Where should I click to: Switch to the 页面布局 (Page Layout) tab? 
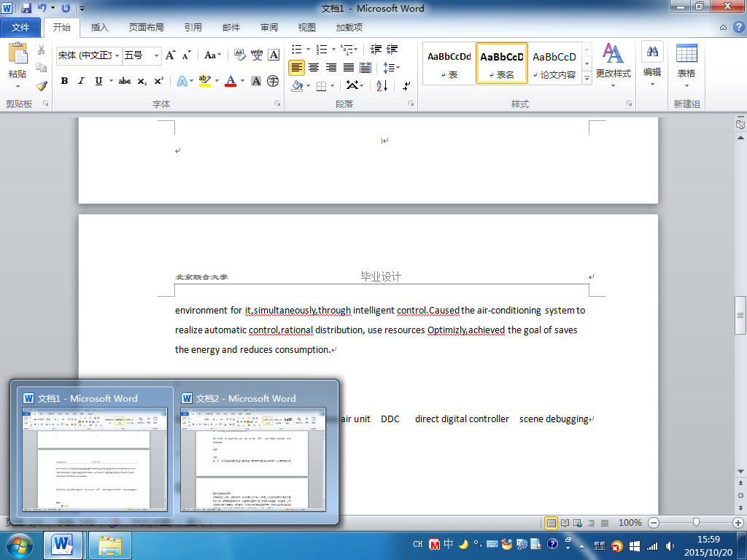[x=146, y=28]
